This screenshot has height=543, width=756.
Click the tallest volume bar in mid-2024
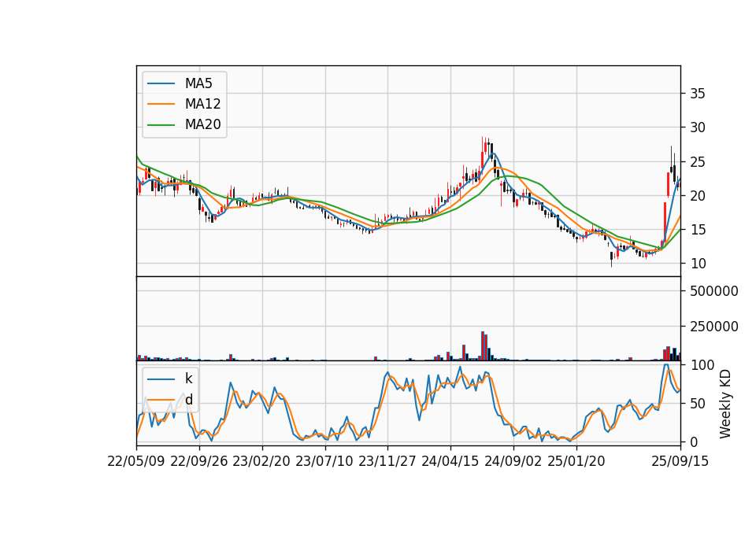(483, 346)
